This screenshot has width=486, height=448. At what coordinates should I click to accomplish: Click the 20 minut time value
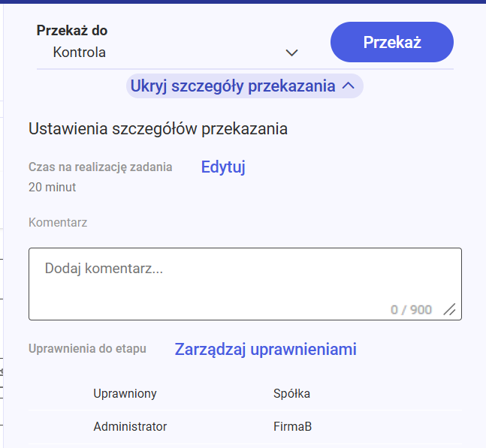[52, 187]
